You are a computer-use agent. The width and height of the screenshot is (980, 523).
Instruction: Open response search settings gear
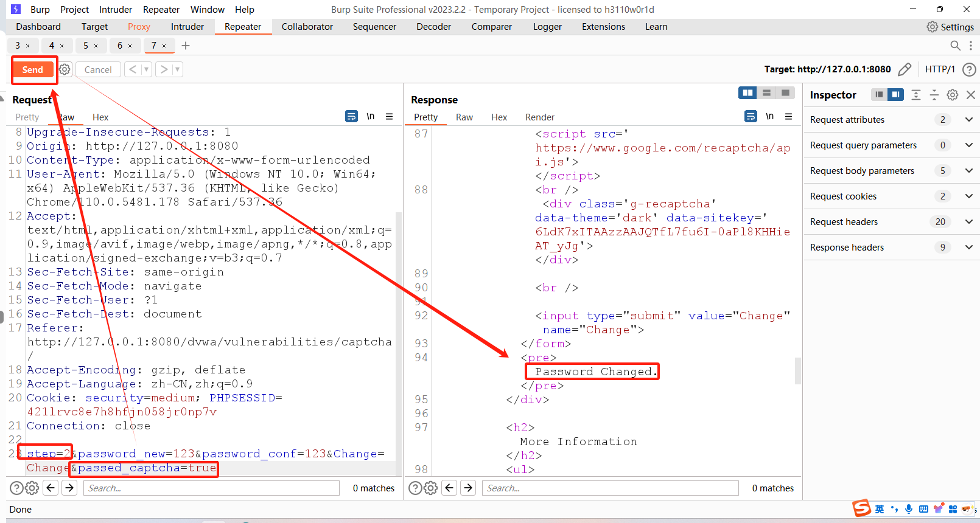431,488
